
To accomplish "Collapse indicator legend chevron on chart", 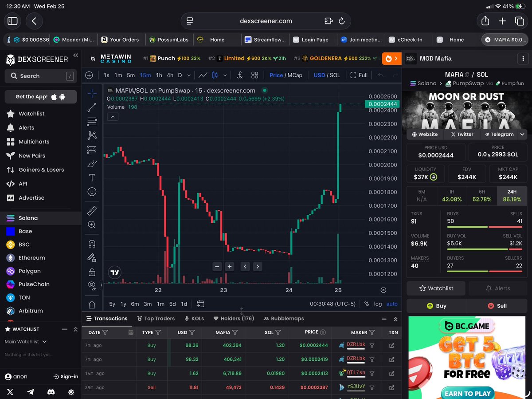I will (x=113, y=117).
